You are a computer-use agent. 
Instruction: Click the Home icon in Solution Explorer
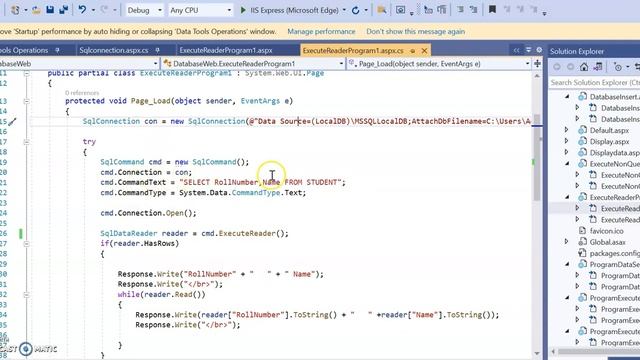point(584,67)
